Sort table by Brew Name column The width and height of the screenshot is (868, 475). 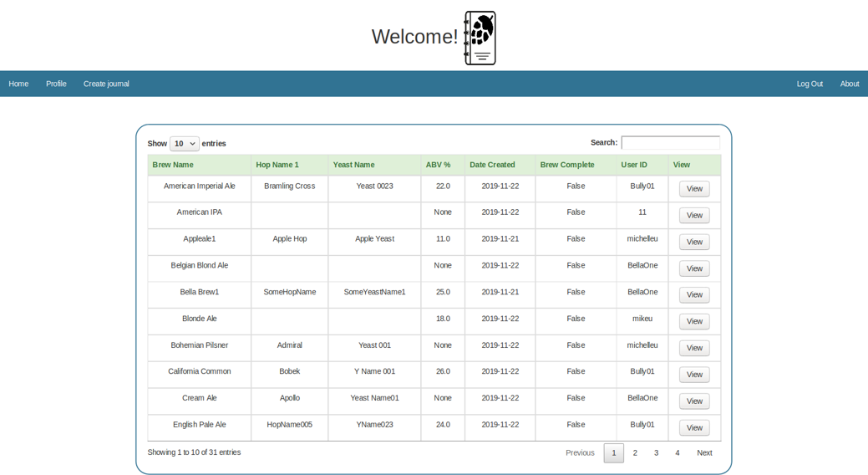click(173, 165)
